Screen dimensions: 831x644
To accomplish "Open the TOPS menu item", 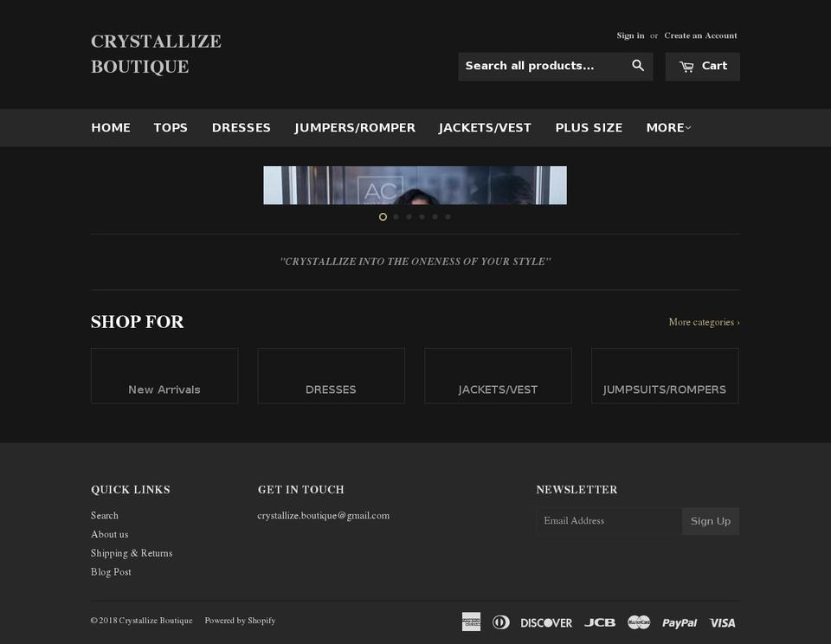I will coord(171,128).
